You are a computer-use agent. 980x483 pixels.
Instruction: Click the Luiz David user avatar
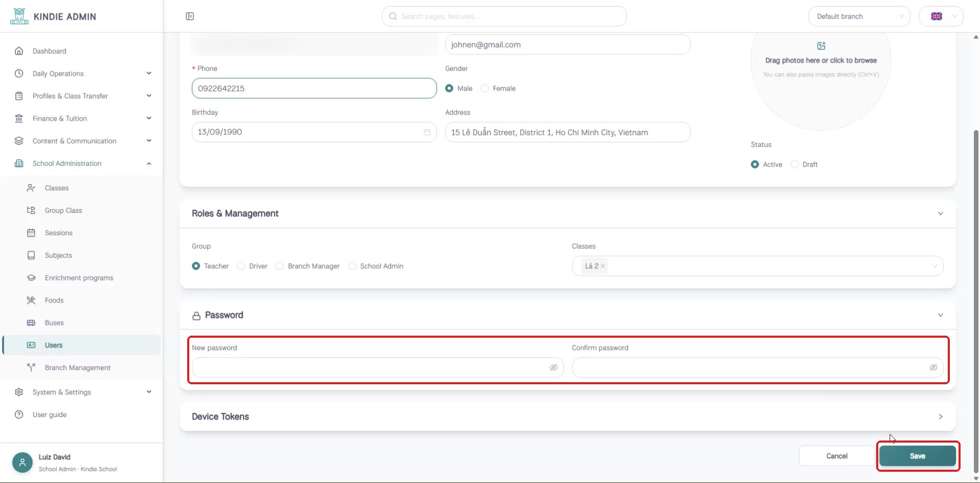pyautogui.click(x=23, y=463)
